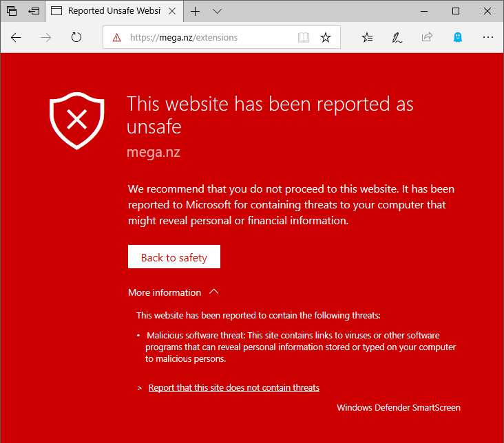Screen dimensions: 504x443
Task: Open the Favorites hub icon
Action: coord(367,38)
